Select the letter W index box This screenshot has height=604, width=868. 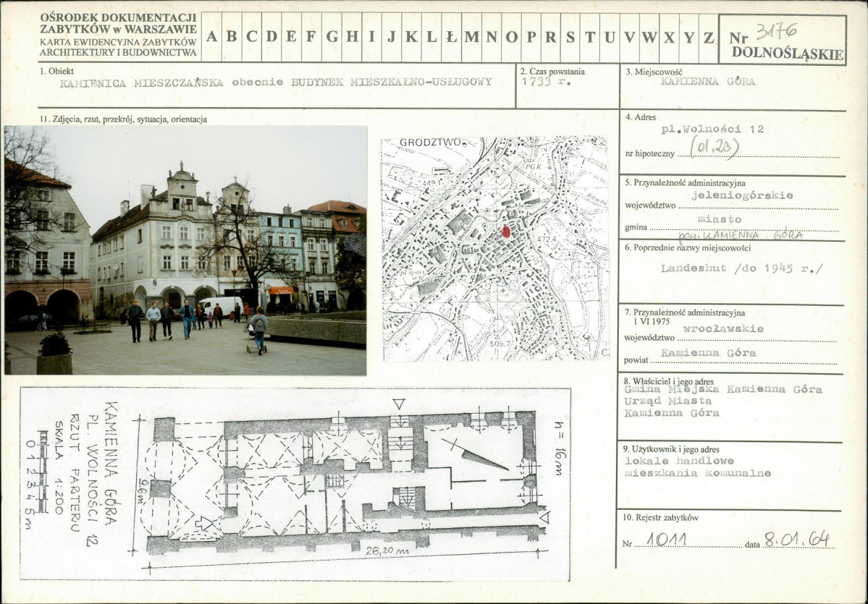click(x=649, y=37)
